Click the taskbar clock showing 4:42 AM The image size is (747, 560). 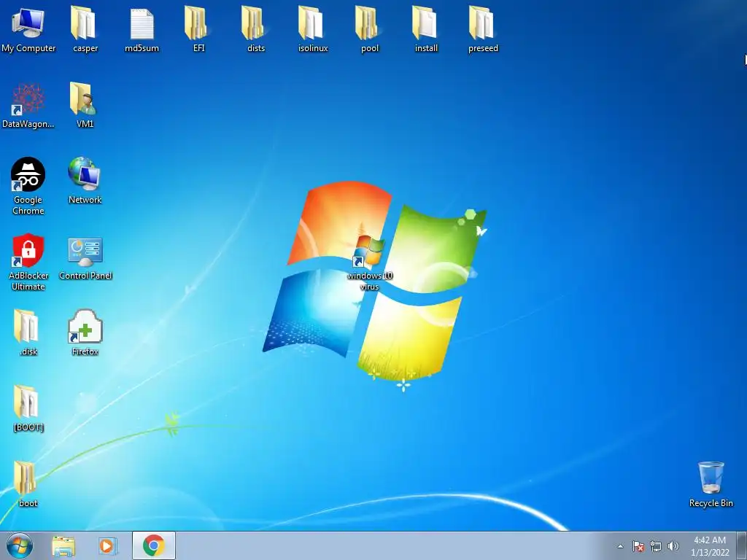(710, 546)
